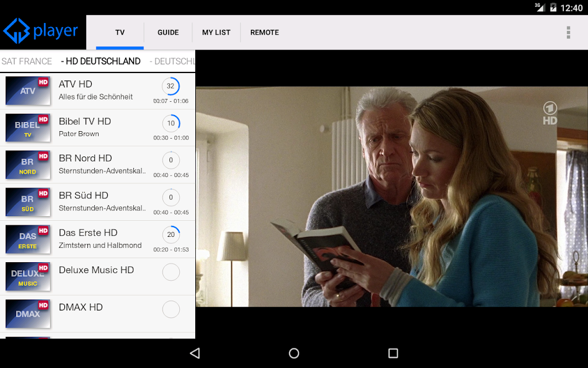Tap the Android back button
Image resolution: width=588 pixels, height=368 pixels.
pyautogui.click(x=195, y=353)
